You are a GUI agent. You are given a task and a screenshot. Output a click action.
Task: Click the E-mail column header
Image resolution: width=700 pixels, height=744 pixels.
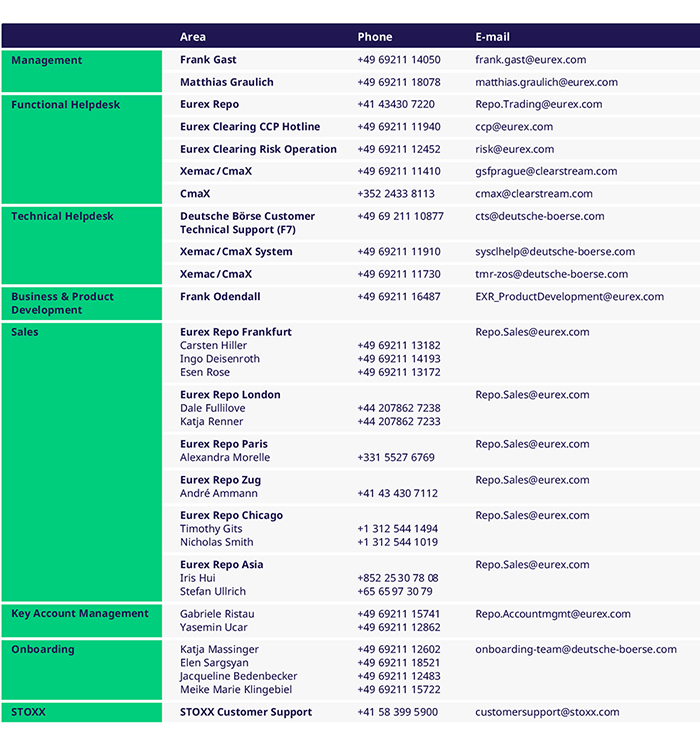[492, 37]
